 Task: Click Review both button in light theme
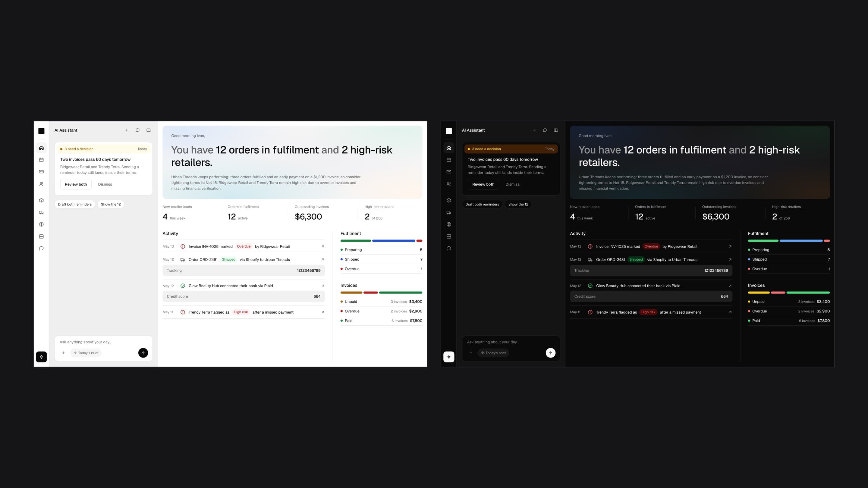click(x=76, y=184)
